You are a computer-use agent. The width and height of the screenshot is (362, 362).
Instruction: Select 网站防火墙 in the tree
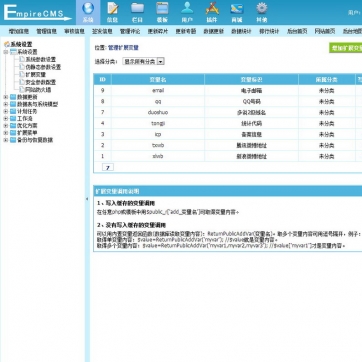click(38, 90)
